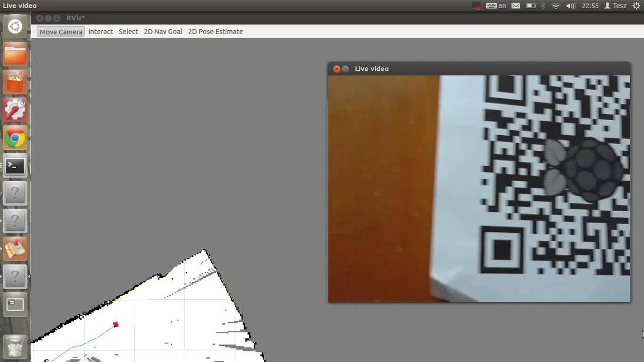The height and width of the screenshot is (362, 644).
Task: Select the Move Camera tool
Action: click(61, 32)
